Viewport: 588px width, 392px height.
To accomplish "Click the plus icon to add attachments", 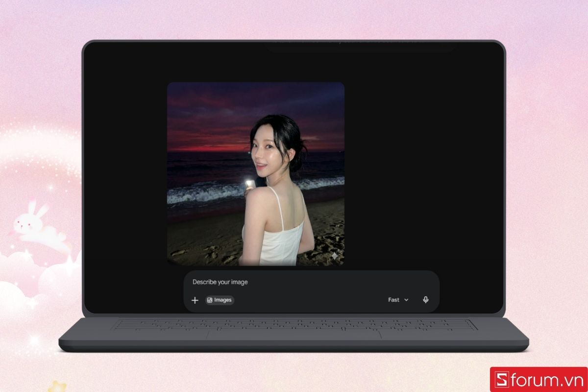I will tap(195, 300).
